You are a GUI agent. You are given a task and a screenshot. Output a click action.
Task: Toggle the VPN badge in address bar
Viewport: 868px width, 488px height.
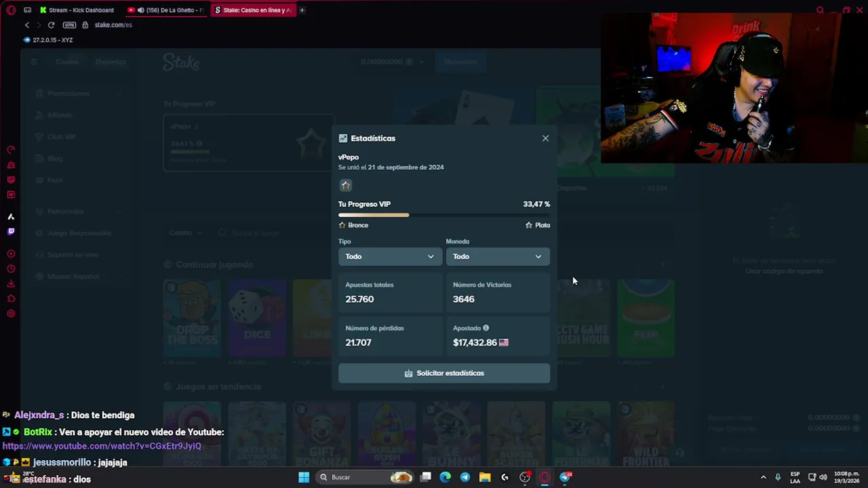click(69, 25)
